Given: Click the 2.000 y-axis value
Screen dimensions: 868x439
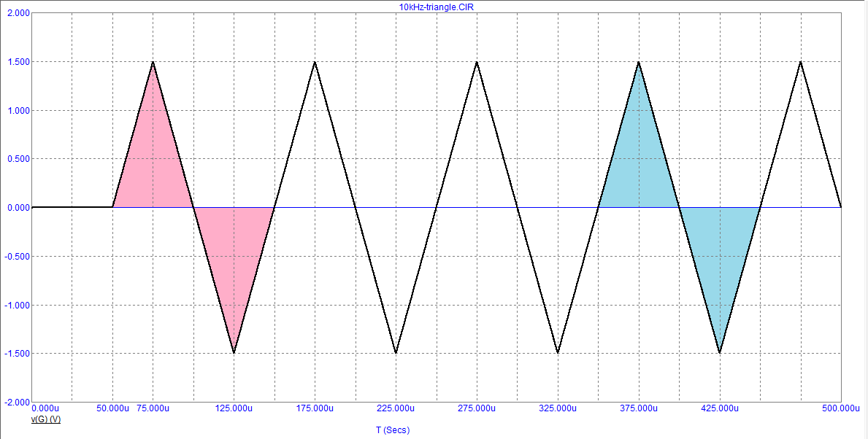Looking at the screenshot, I should [18, 13].
